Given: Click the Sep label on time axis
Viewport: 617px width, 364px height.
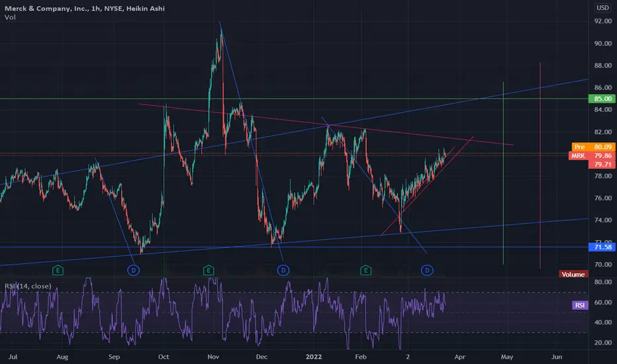Looking at the screenshot, I should click(114, 357).
